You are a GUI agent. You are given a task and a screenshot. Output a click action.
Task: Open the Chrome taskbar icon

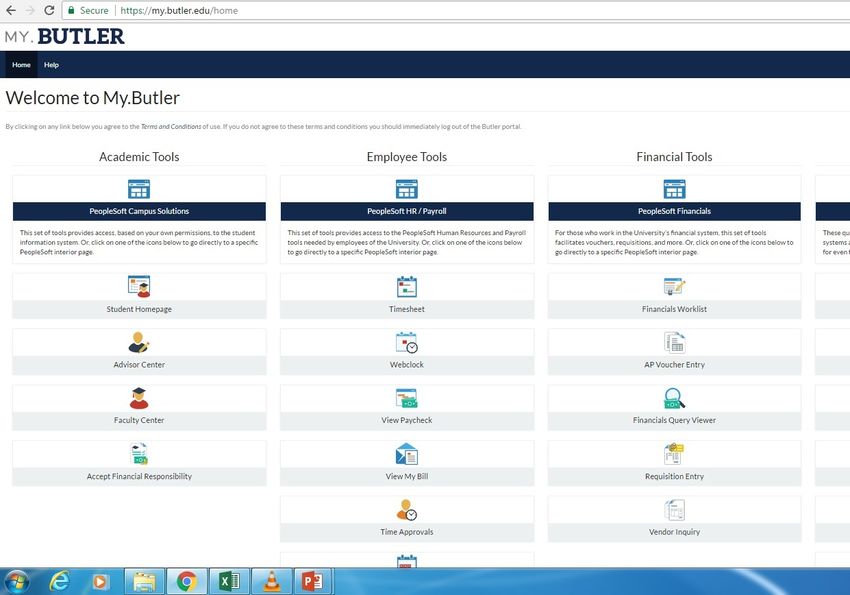pos(186,582)
